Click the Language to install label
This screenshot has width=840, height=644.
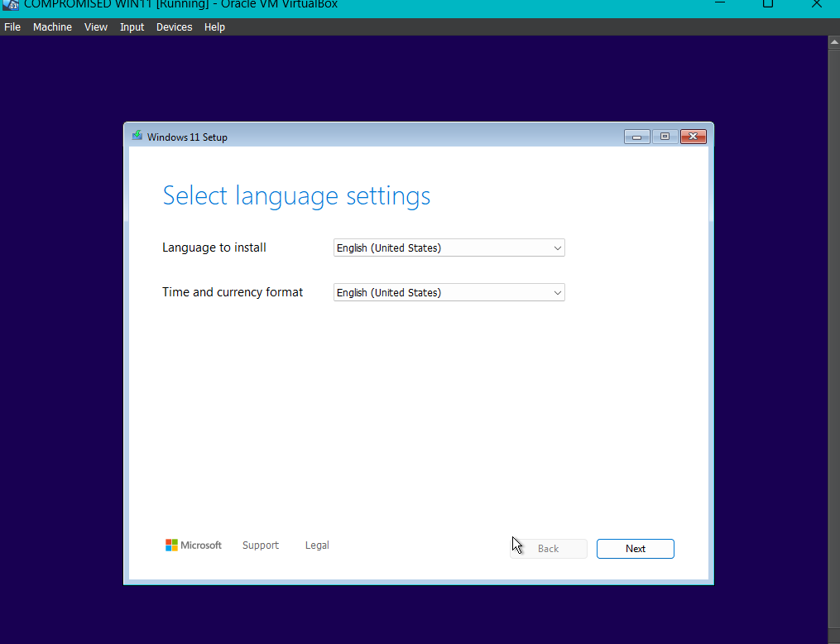(214, 248)
